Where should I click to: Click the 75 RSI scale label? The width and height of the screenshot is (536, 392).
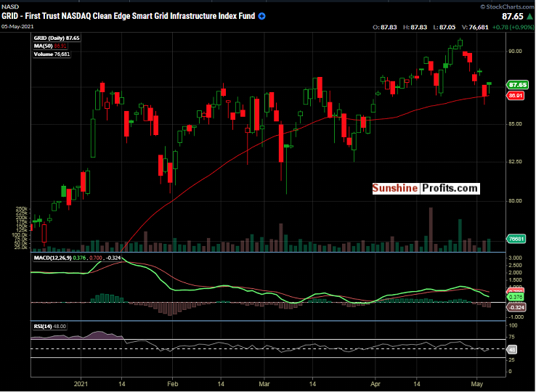click(512, 338)
